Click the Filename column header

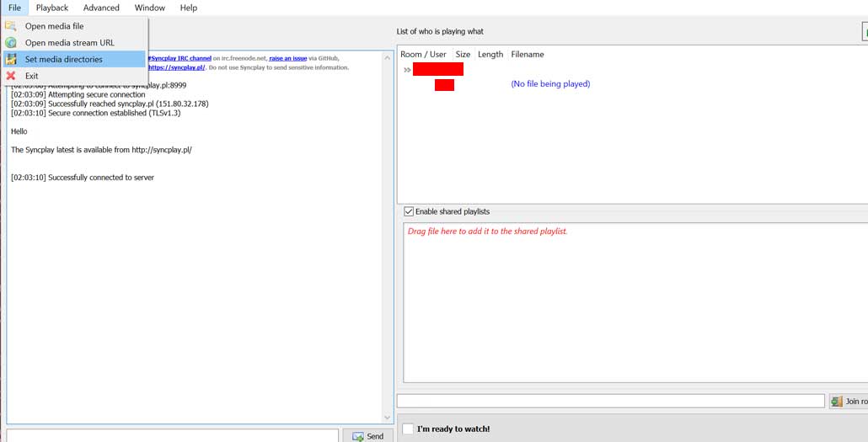click(528, 54)
